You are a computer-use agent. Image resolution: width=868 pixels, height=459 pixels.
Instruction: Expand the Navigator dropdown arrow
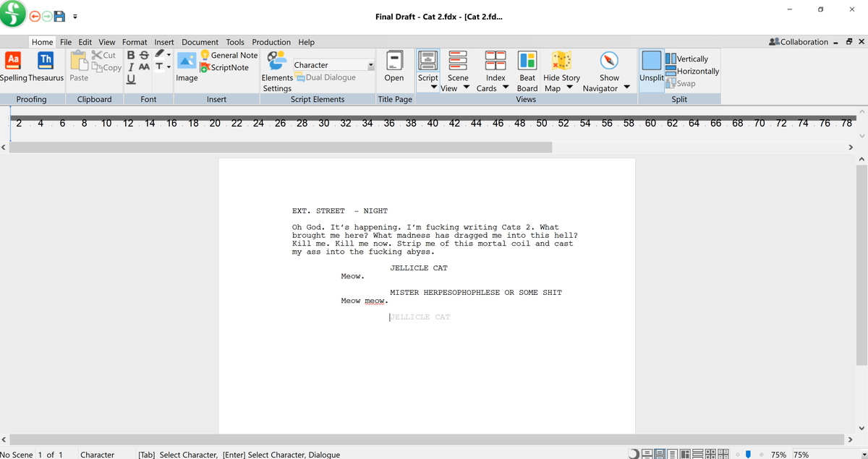pyautogui.click(x=626, y=88)
